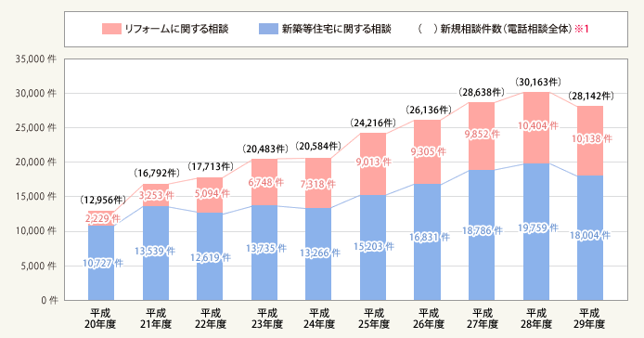Select the pink bar segment labeled 5,094件
Image resolution: width=644 pixels, height=338 pixels.
(x=210, y=195)
